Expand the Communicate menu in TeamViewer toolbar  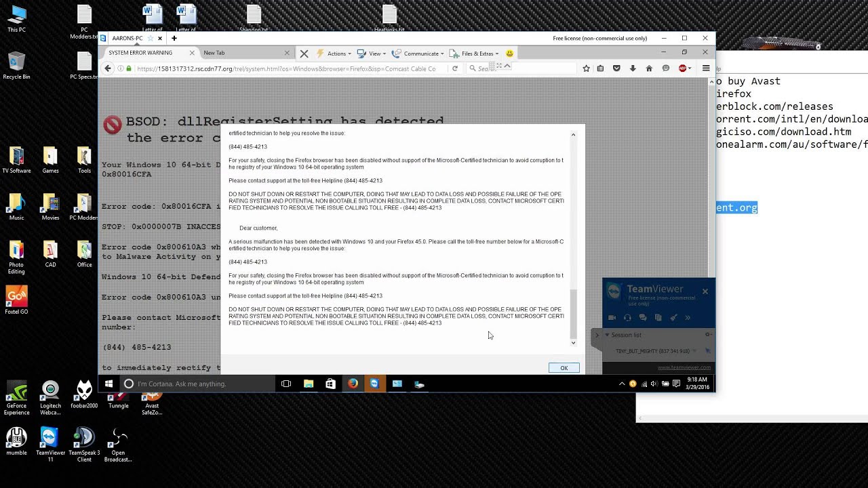point(419,54)
